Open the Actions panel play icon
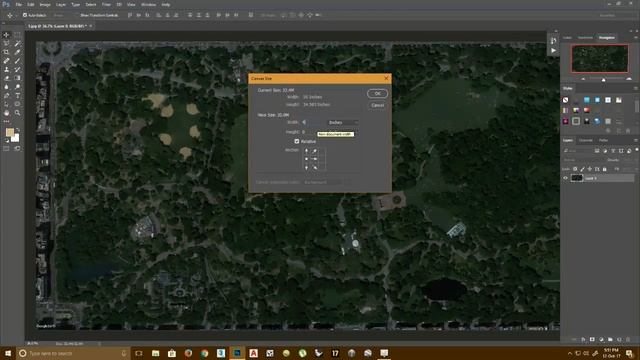Viewport: 640px width, 360px height. click(553, 51)
